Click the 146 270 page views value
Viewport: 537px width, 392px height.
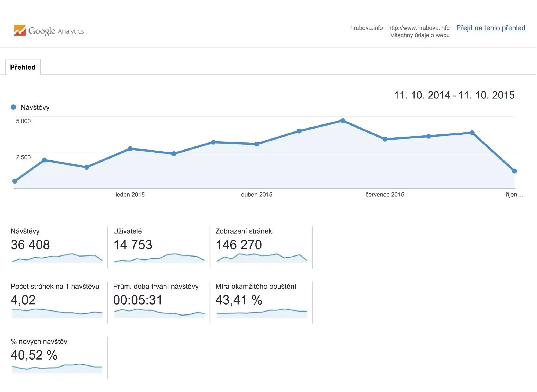pyautogui.click(x=239, y=245)
